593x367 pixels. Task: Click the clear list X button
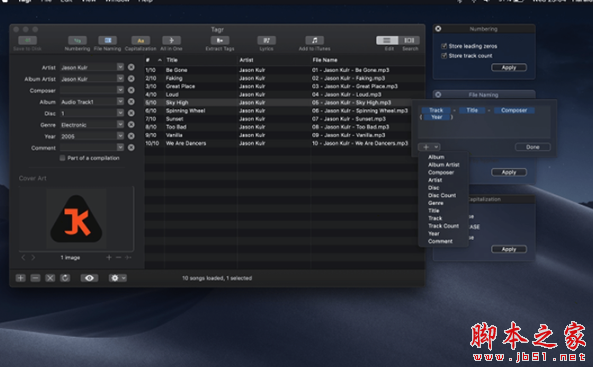pyautogui.click(x=50, y=278)
